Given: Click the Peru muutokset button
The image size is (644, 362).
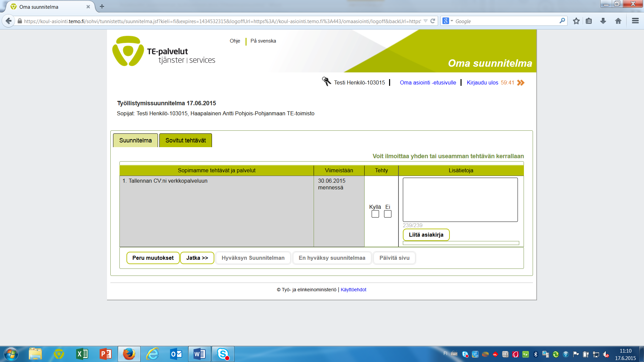Looking at the screenshot, I should tap(153, 258).
